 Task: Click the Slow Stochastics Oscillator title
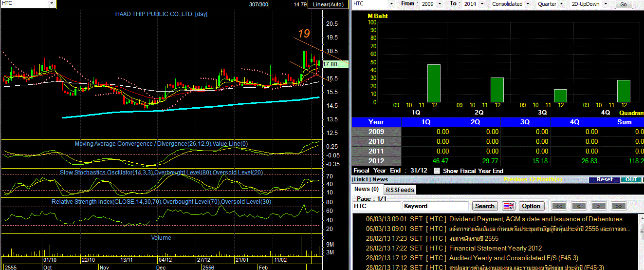click(x=161, y=173)
